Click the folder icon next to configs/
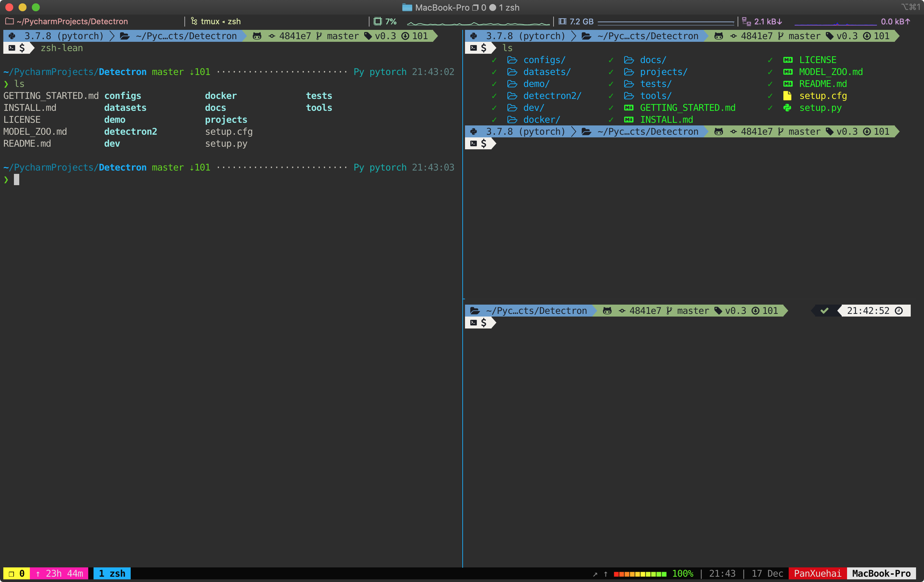This screenshot has height=582, width=924. coord(512,60)
